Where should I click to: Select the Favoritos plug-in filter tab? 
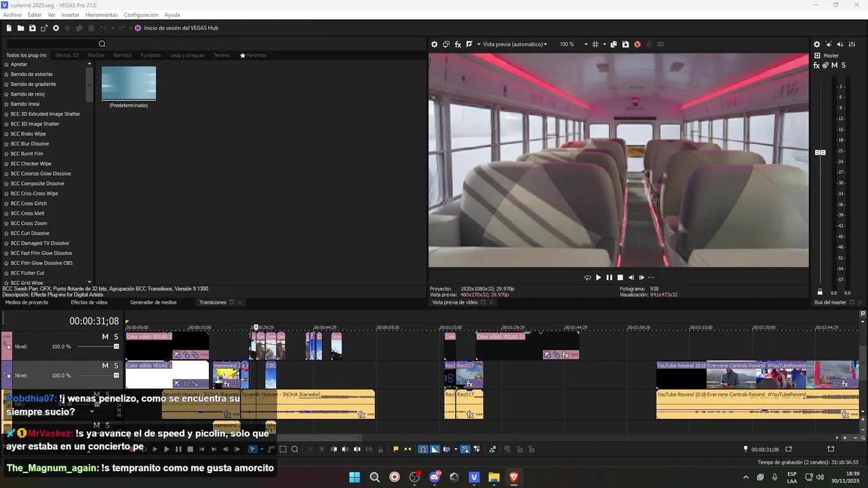253,56
